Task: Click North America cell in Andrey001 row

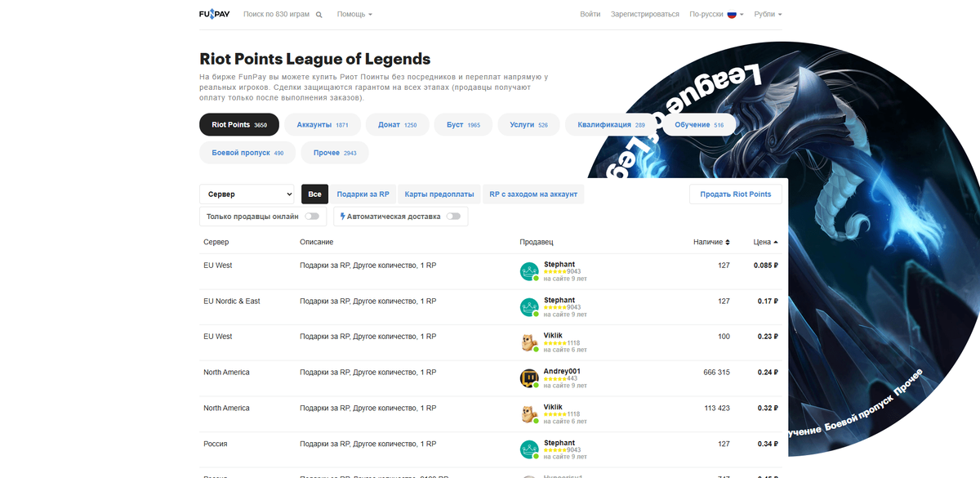Action: (227, 373)
